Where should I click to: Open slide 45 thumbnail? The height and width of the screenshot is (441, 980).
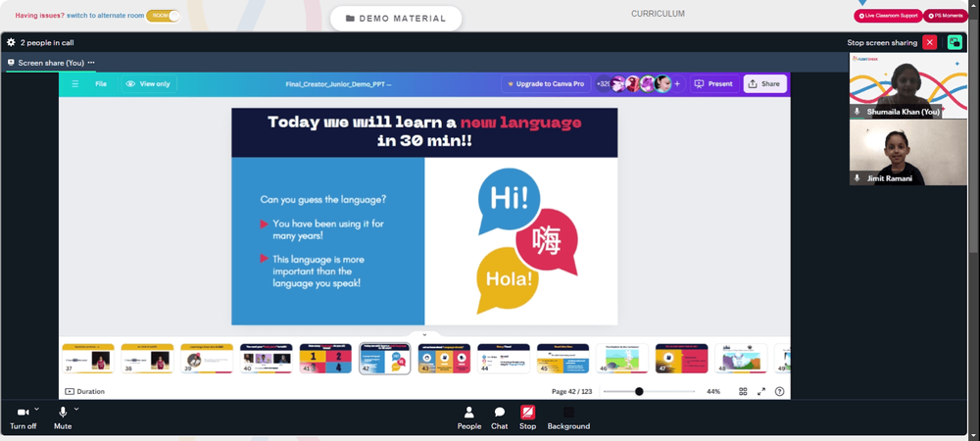click(563, 359)
